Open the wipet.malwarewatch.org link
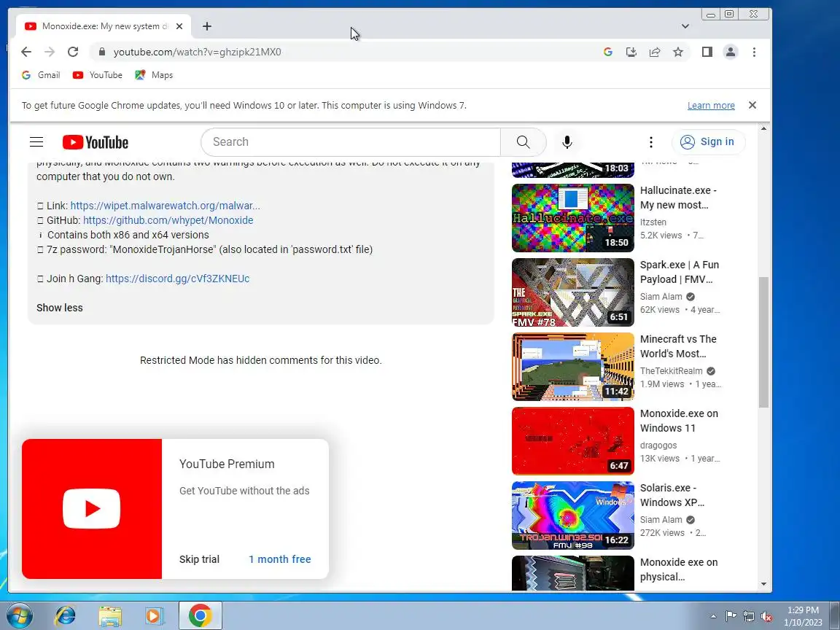Screen dimensions: 840x630 (165, 206)
